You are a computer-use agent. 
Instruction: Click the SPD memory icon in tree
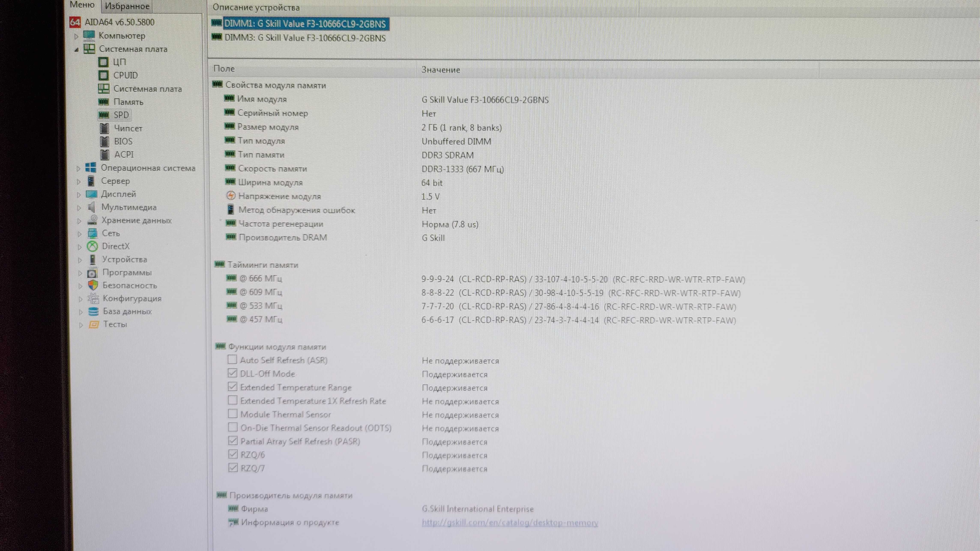coord(104,115)
